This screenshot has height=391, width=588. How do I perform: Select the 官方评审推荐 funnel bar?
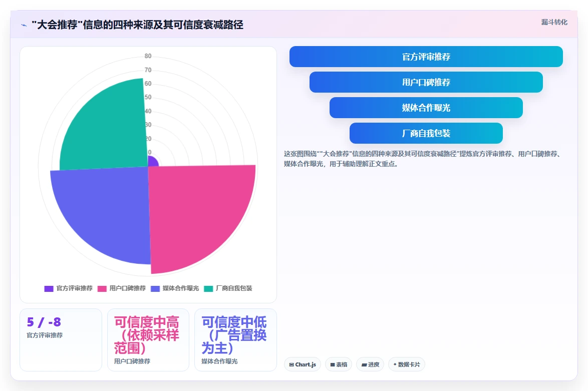point(426,57)
